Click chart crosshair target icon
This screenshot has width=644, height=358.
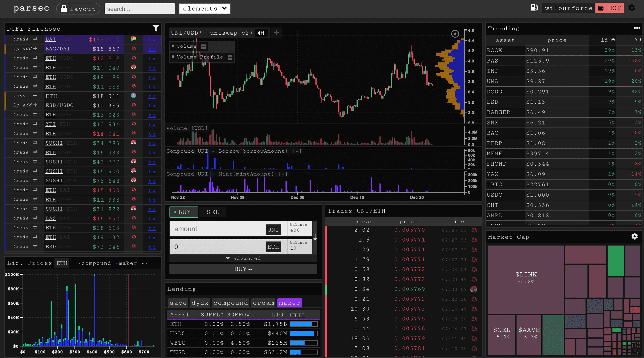pyautogui.click(x=455, y=34)
